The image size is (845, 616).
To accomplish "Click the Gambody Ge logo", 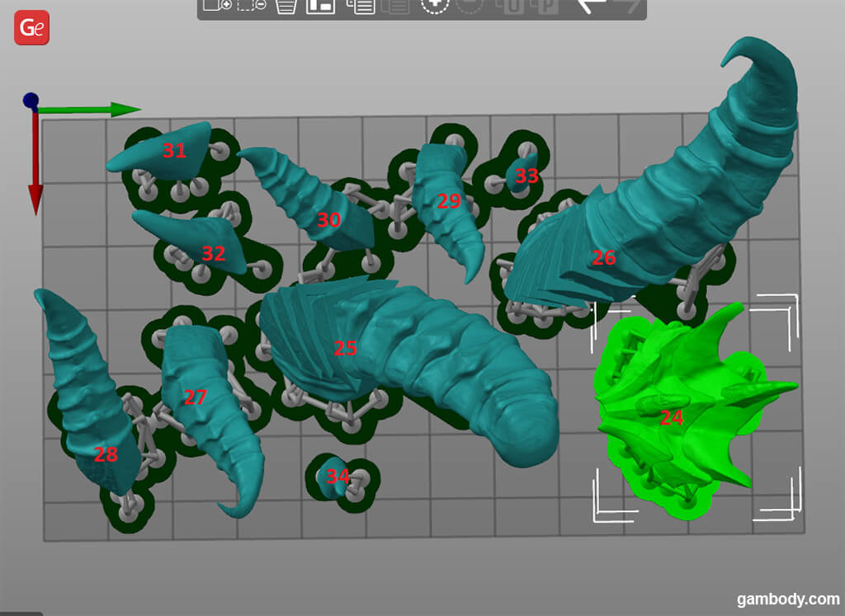I will click(x=32, y=28).
